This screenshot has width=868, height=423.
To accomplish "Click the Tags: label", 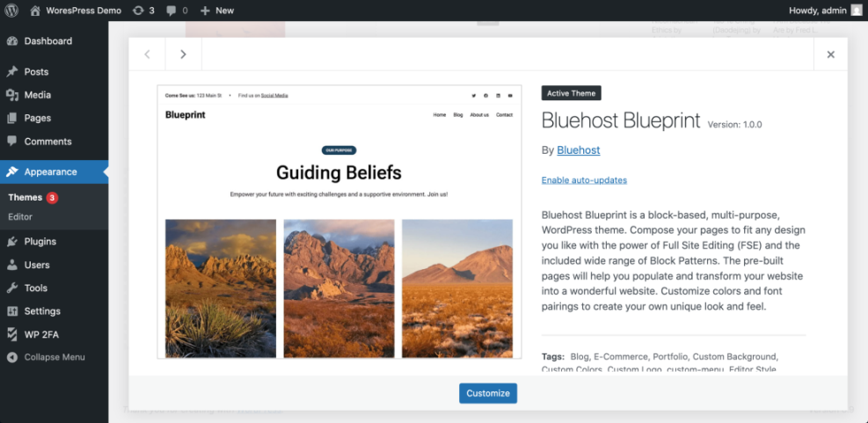I will 553,356.
